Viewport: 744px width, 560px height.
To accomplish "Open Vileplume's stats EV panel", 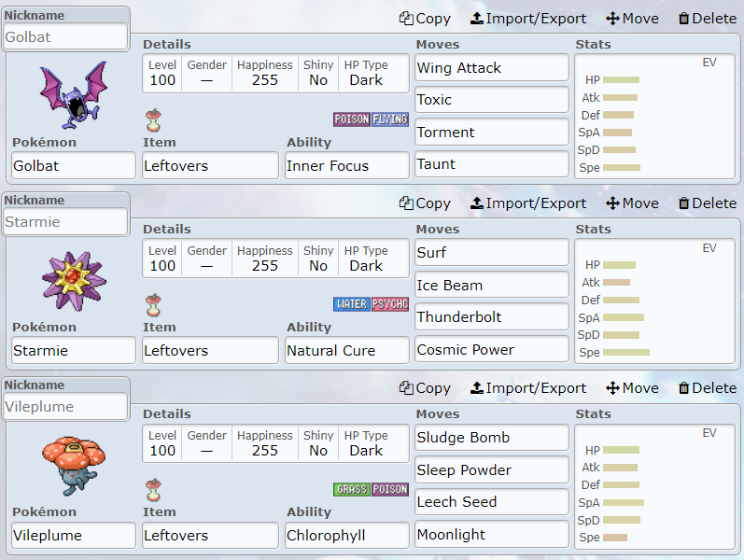I will tap(654, 486).
